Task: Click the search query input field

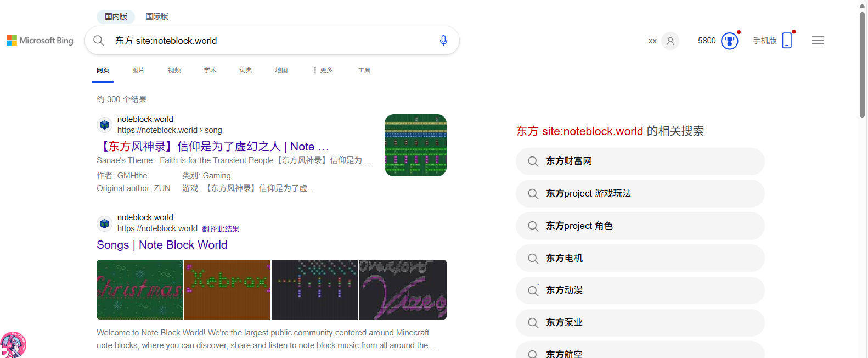Action: point(272,41)
